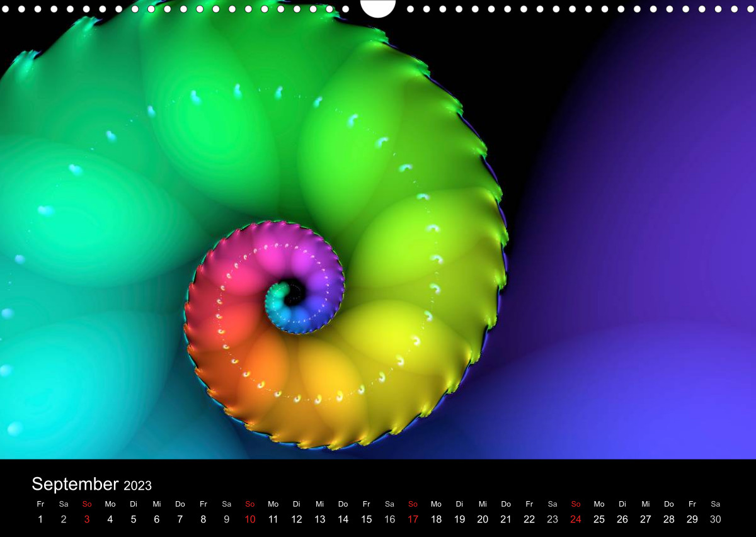This screenshot has height=537, width=756.
Task: Pick date 20 in the calendar
Action: (483, 519)
